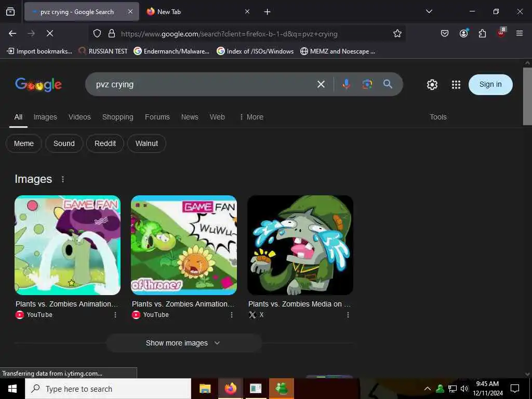The height and width of the screenshot is (399, 532).
Task: Select the News search tab
Action: [x=190, y=117]
